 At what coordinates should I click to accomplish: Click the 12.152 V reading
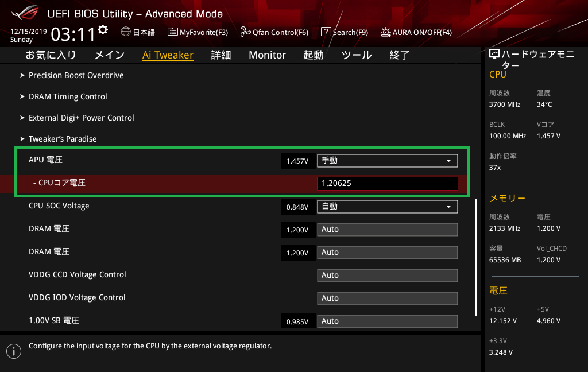point(503,321)
